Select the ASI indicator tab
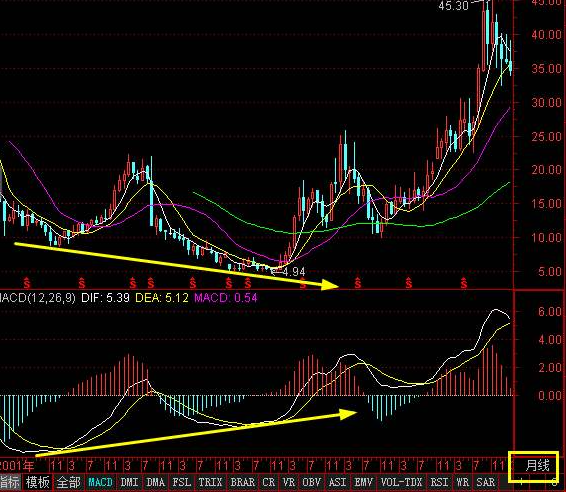The height and width of the screenshot is (493, 566). pyautogui.click(x=338, y=482)
